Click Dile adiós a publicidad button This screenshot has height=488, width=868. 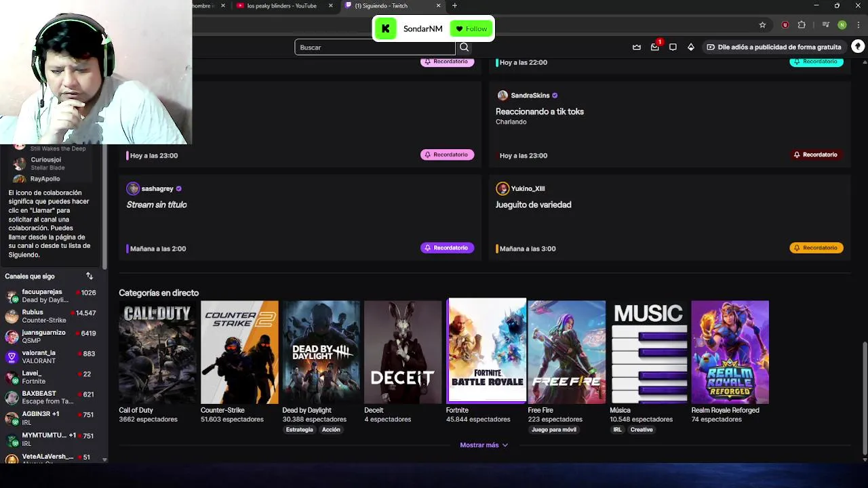click(x=774, y=47)
